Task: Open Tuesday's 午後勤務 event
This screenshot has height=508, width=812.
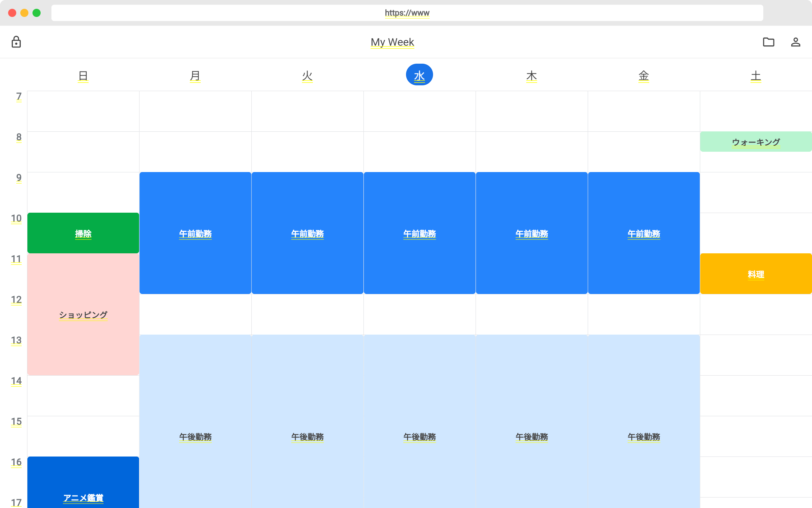Action: pyautogui.click(x=307, y=436)
